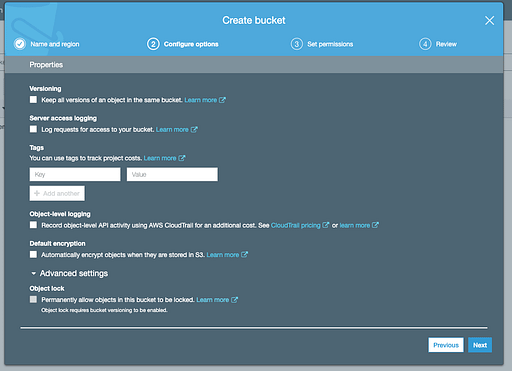
Task: Enable Server access logging checkbox
Action: click(x=33, y=129)
